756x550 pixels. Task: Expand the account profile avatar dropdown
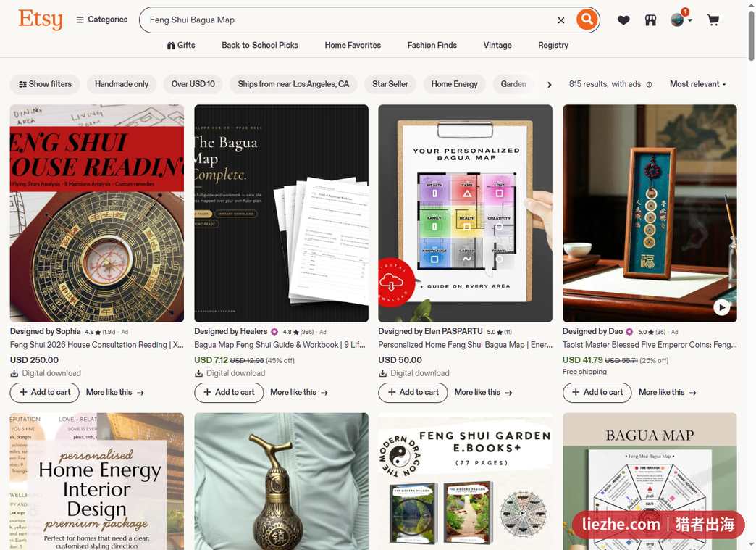(x=681, y=20)
